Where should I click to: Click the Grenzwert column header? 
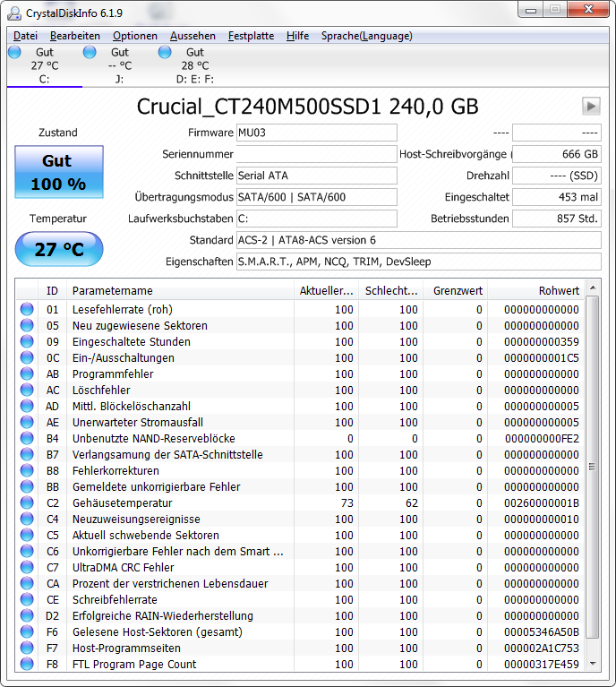455,290
